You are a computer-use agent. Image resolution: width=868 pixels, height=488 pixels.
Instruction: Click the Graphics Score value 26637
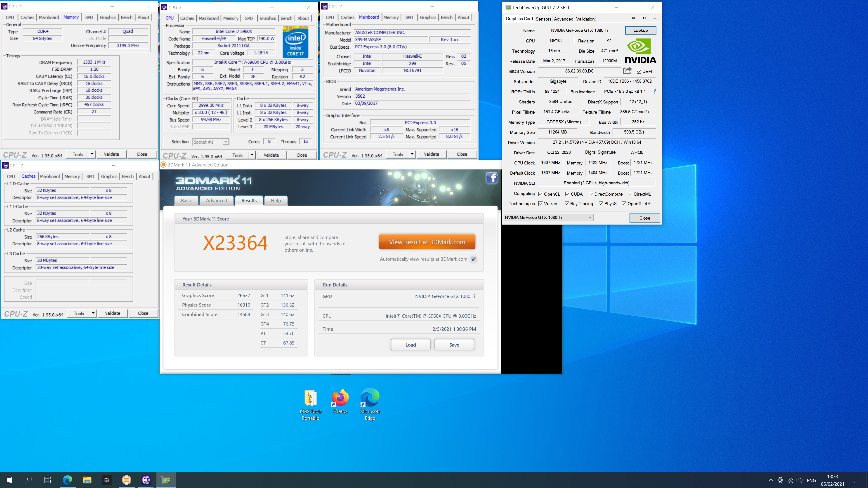pyautogui.click(x=243, y=295)
